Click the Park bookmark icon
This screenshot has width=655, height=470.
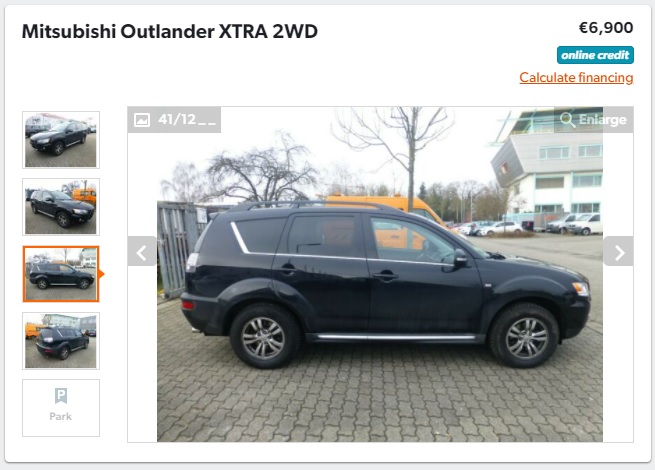coord(61,396)
